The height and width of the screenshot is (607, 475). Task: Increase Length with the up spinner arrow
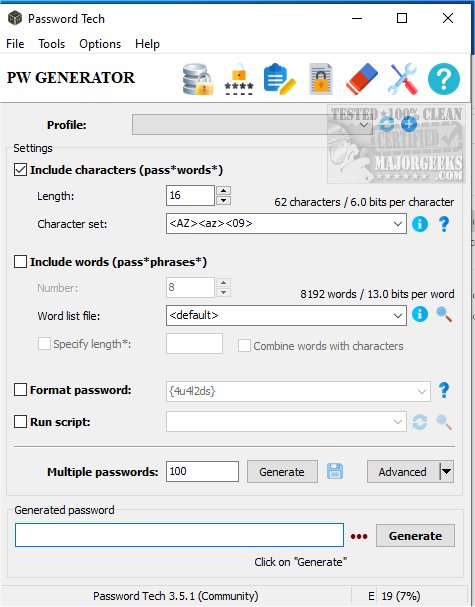pyautogui.click(x=223, y=190)
